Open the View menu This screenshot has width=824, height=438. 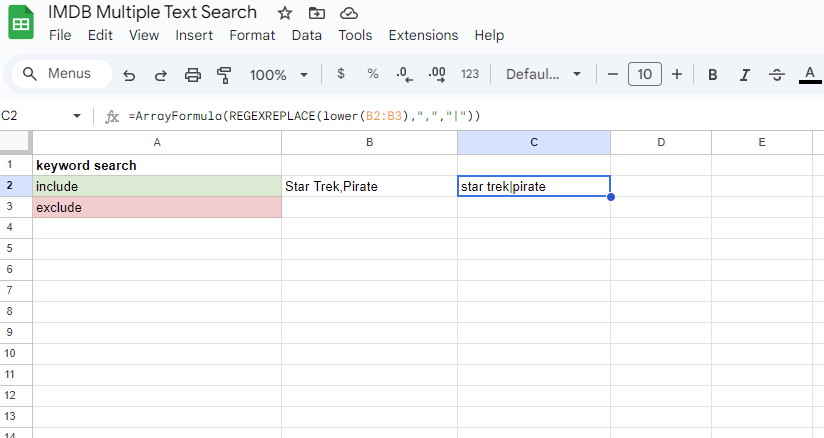pyautogui.click(x=144, y=35)
